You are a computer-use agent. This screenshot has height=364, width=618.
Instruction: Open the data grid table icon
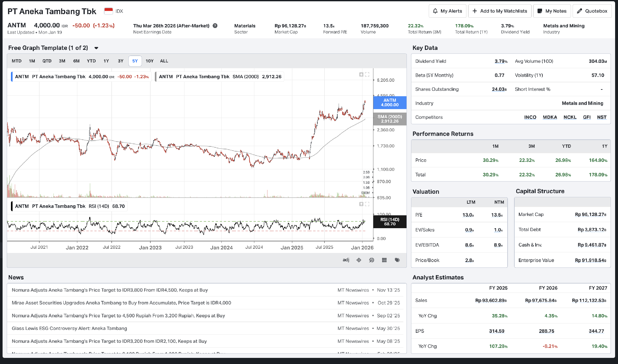pos(384,260)
